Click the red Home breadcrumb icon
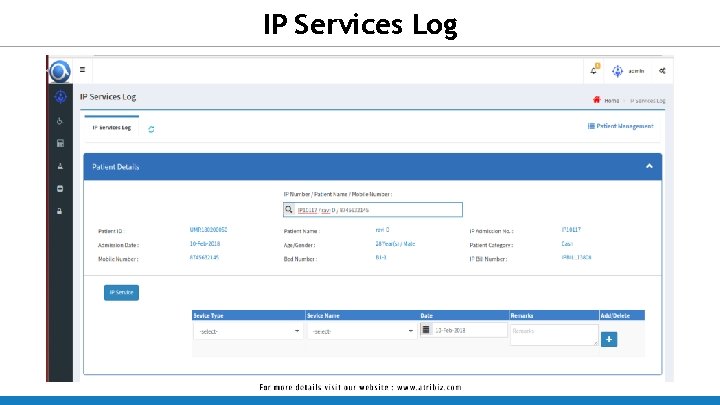 coord(596,100)
